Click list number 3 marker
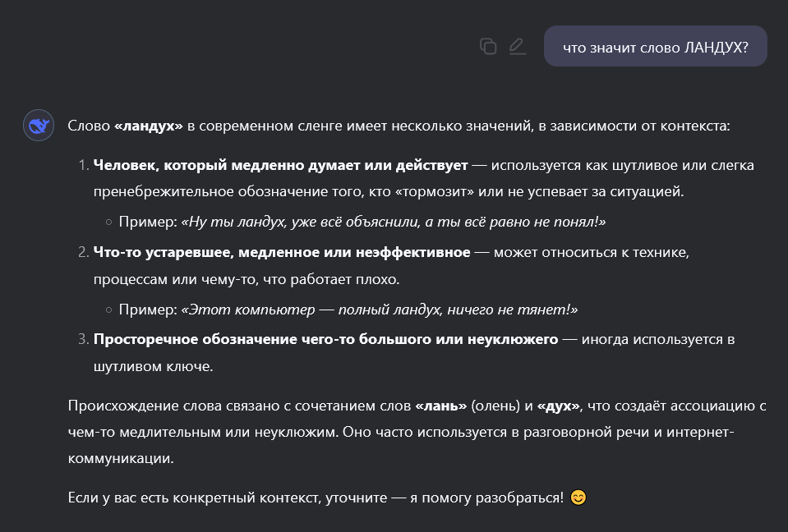 point(83,338)
